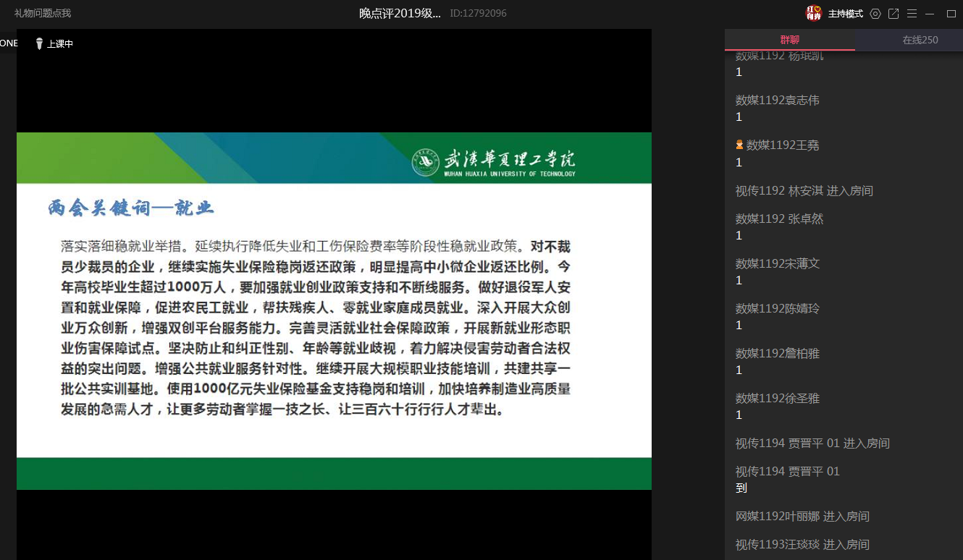Open the hexagon settings icon
Image resolution: width=963 pixels, height=560 pixels.
pos(875,14)
